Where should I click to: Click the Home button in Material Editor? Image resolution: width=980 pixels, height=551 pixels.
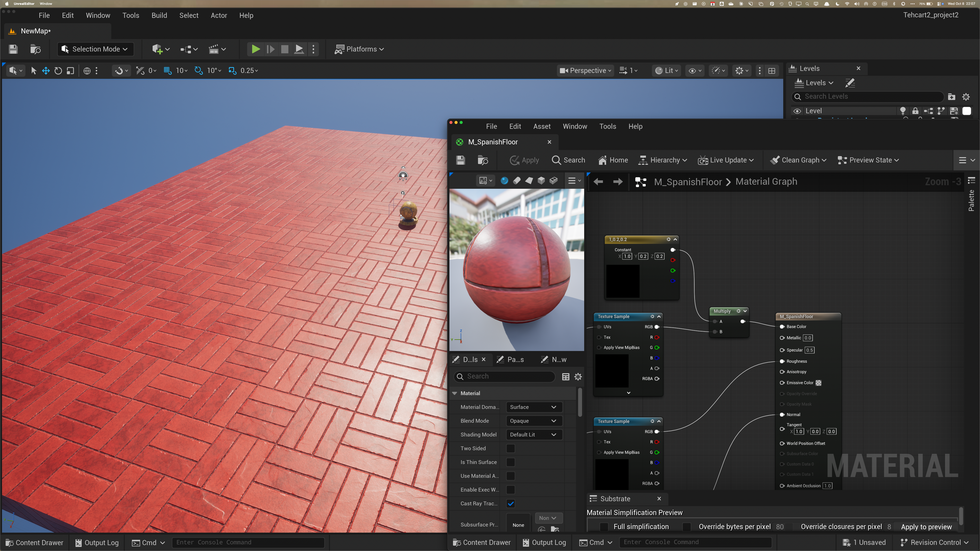pos(613,160)
